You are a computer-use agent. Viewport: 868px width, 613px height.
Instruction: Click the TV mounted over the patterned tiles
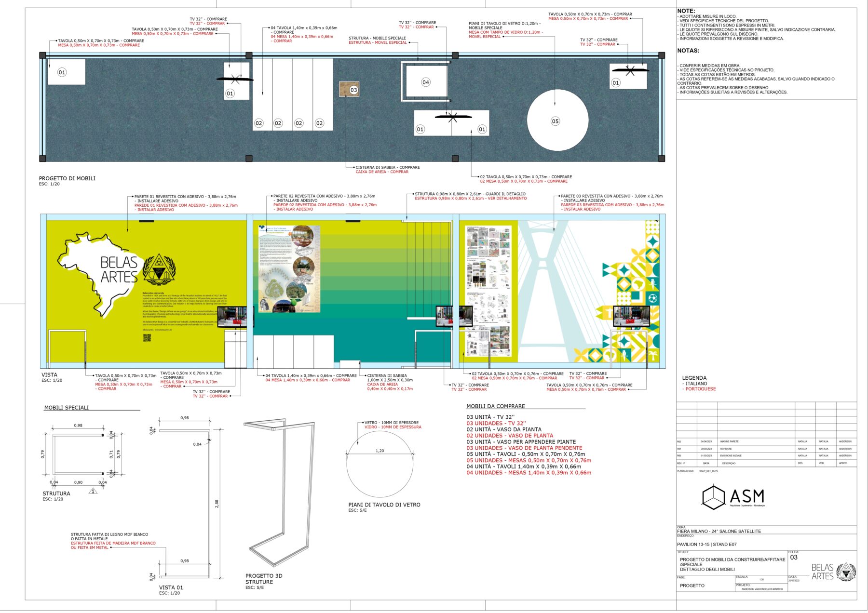631,316
